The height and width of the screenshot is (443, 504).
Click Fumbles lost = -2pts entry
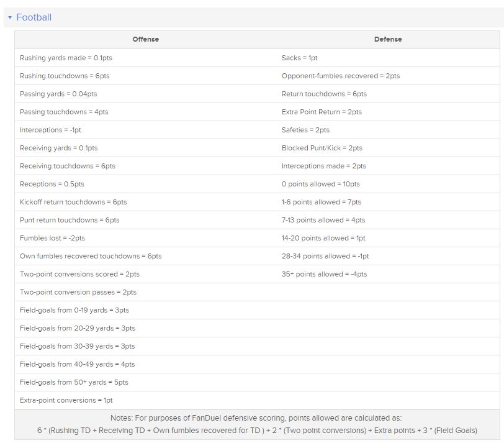[52, 238]
